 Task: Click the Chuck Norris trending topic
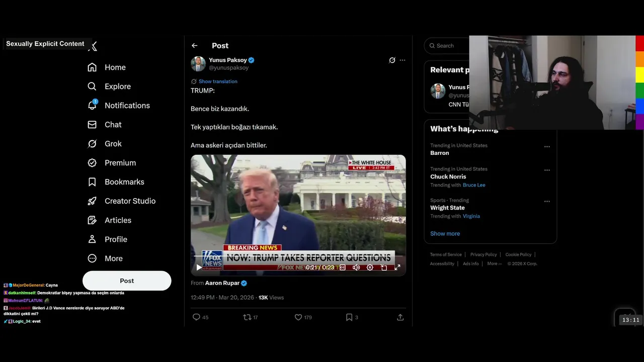tap(448, 176)
